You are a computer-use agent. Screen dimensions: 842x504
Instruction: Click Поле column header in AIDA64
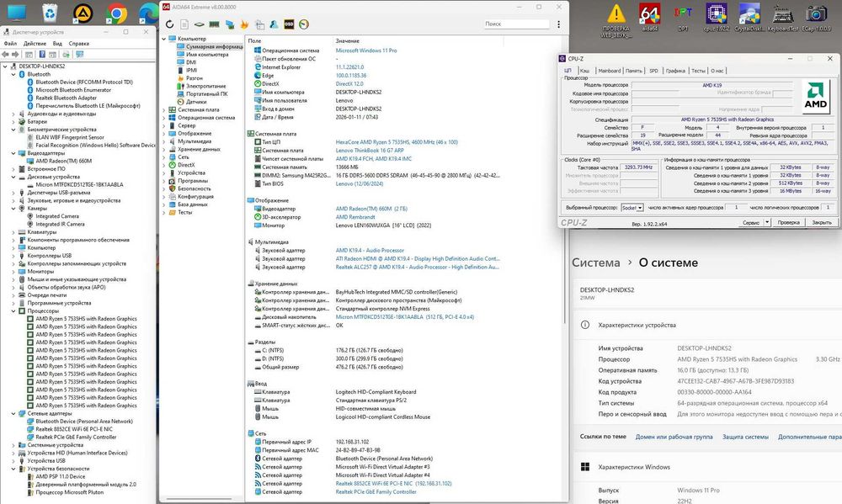(x=254, y=40)
